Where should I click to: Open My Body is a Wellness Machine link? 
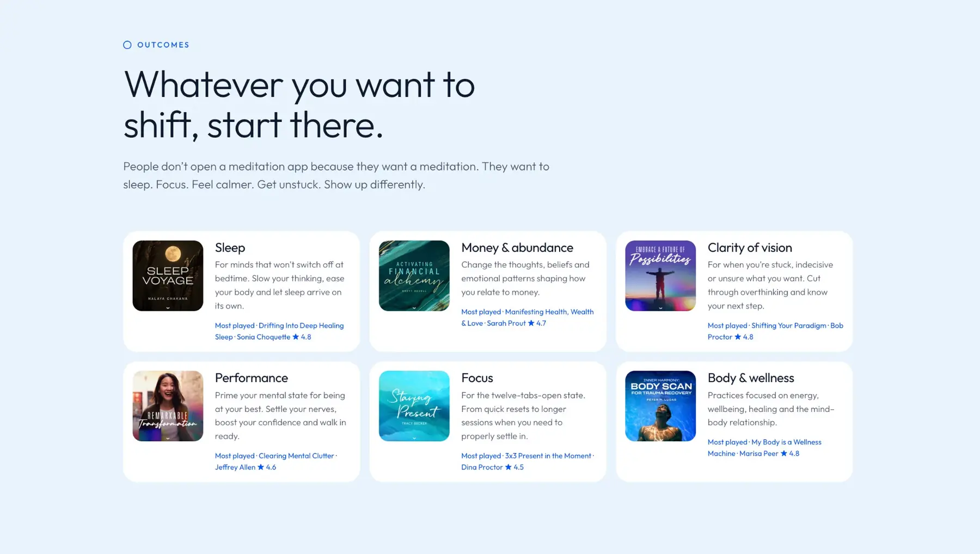point(764,447)
